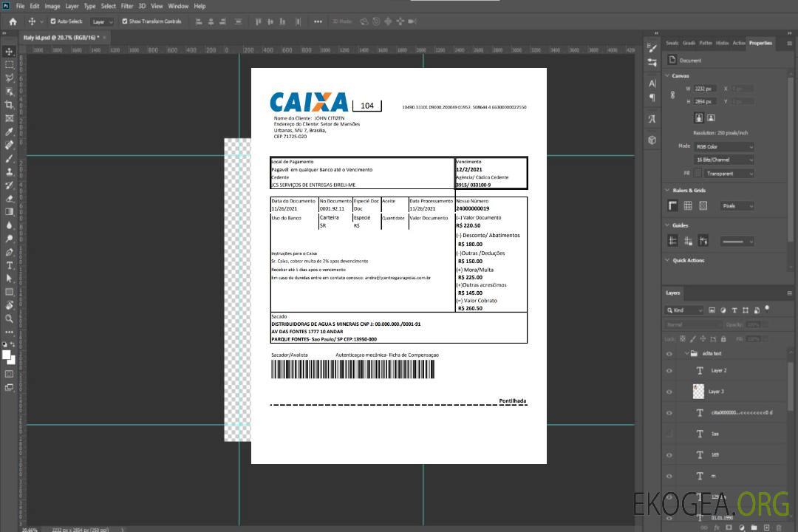Hide the 'm' text layer
The image size is (798, 532).
[x=669, y=477]
